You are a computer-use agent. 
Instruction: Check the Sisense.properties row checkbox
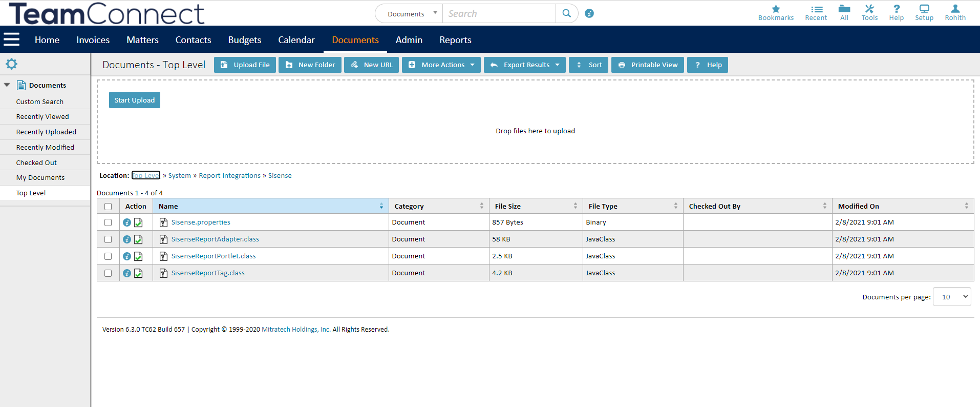click(108, 222)
